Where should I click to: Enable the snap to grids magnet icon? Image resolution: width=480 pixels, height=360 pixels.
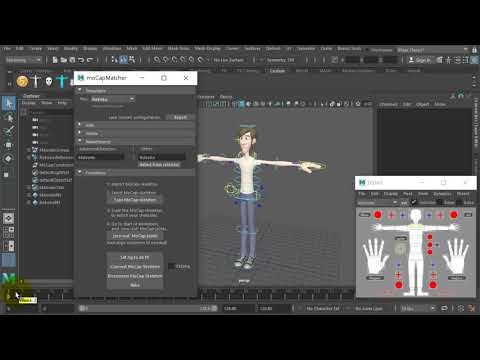(x=157, y=60)
